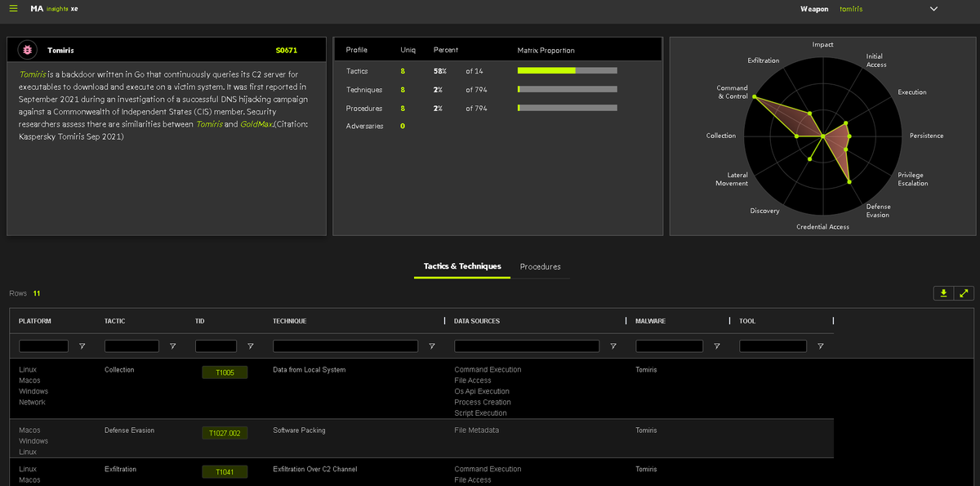The image size is (980, 486).
Task: Select the Exfiltration Over C2 Channel cell
Action: (315, 470)
